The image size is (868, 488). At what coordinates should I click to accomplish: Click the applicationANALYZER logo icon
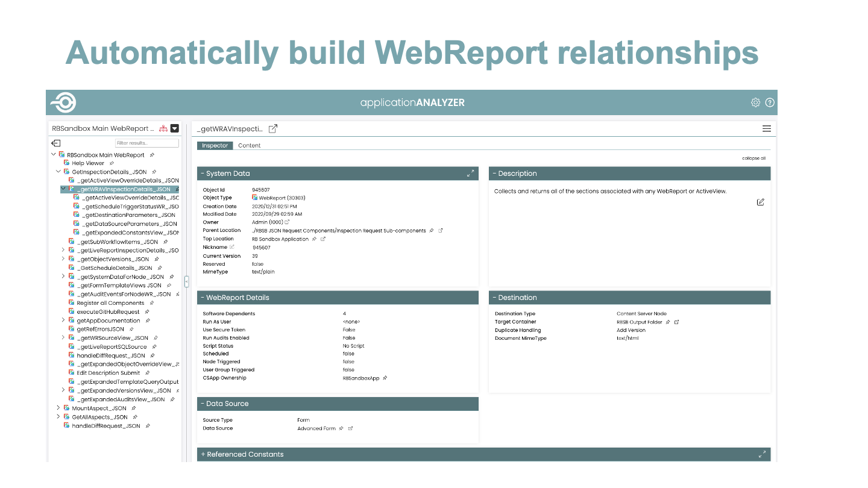tap(63, 102)
